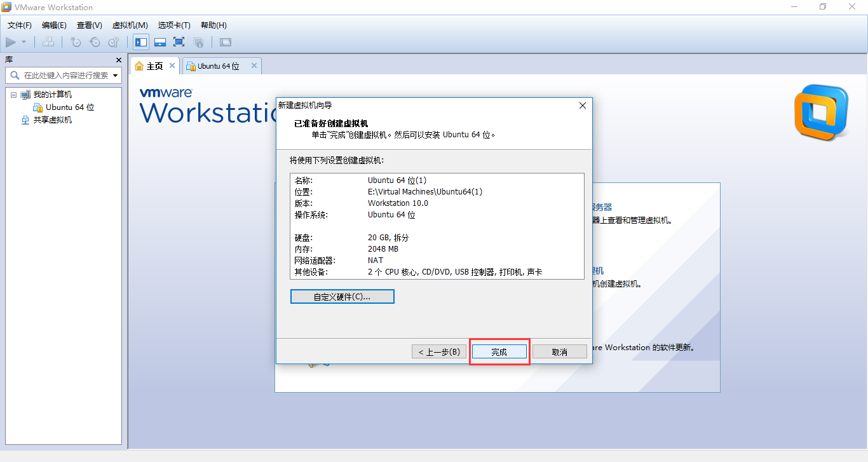Click the disk value 20 GB, 拆分
The height and width of the screenshot is (462, 868).
click(x=388, y=238)
